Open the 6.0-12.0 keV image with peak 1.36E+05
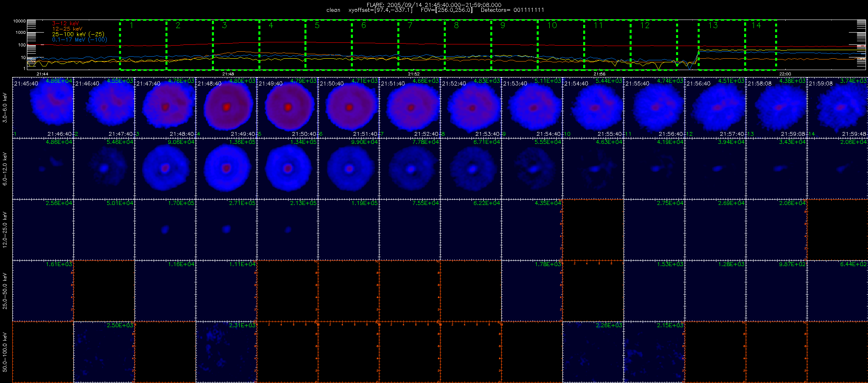The height and width of the screenshot is (383, 868). (x=227, y=169)
